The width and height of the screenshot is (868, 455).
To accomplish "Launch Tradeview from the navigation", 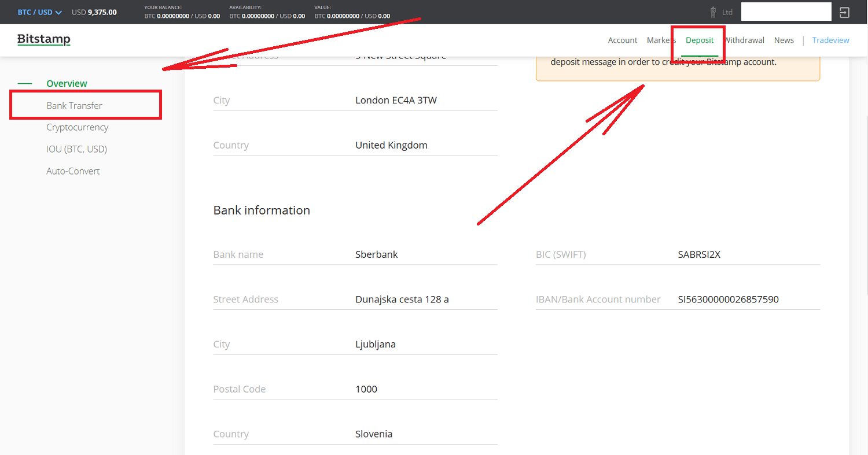I will click(x=830, y=40).
